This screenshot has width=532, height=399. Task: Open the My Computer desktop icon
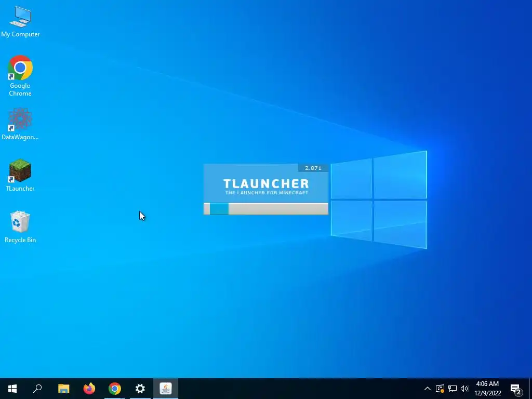pyautogui.click(x=20, y=21)
